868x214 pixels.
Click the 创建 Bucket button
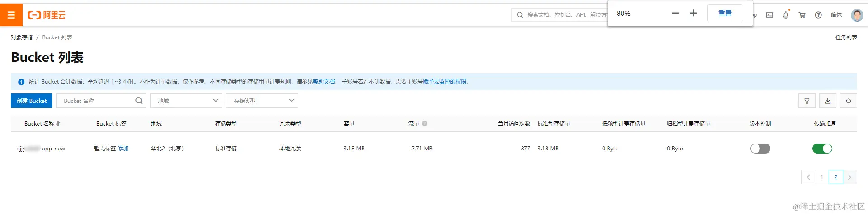point(32,101)
